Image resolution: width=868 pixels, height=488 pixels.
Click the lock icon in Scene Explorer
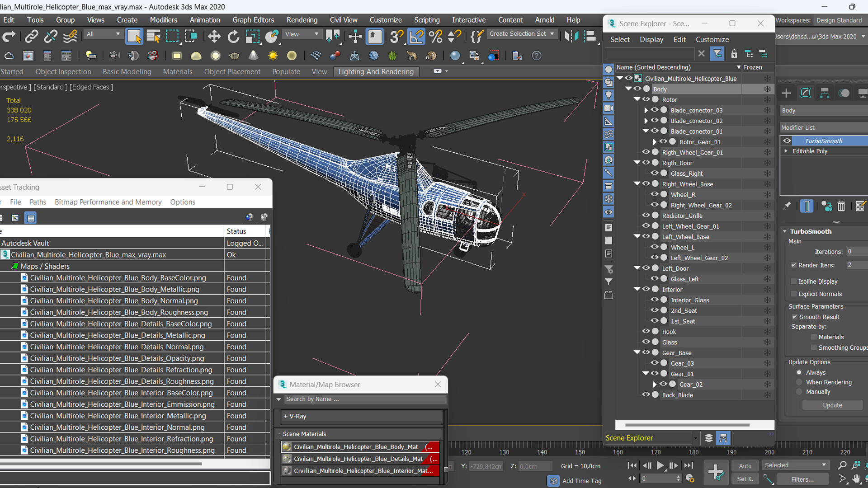[x=734, y=54]
